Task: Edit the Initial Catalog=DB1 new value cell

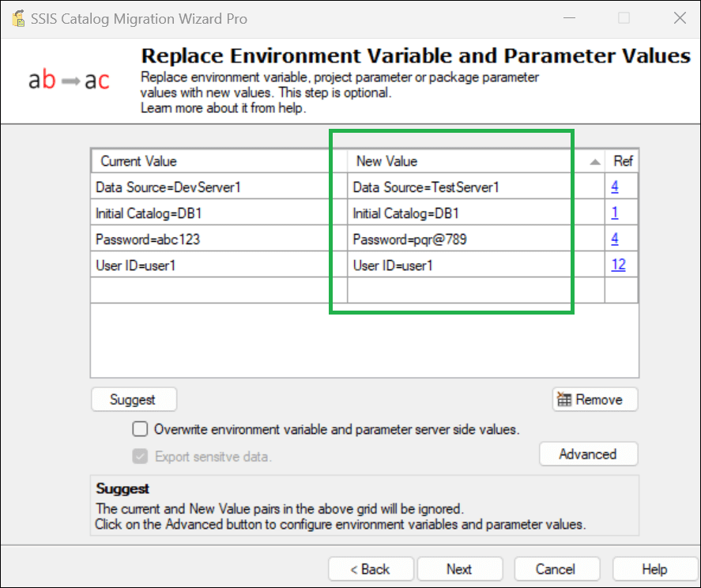Action: [x=476, y=213]
